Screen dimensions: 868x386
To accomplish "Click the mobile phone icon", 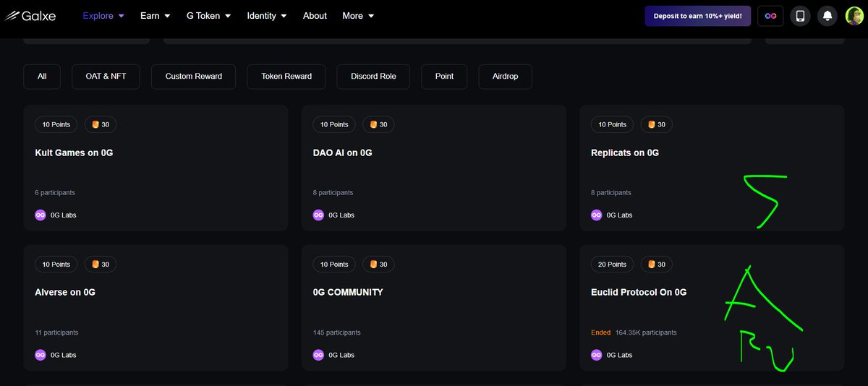I will (800, 15).
